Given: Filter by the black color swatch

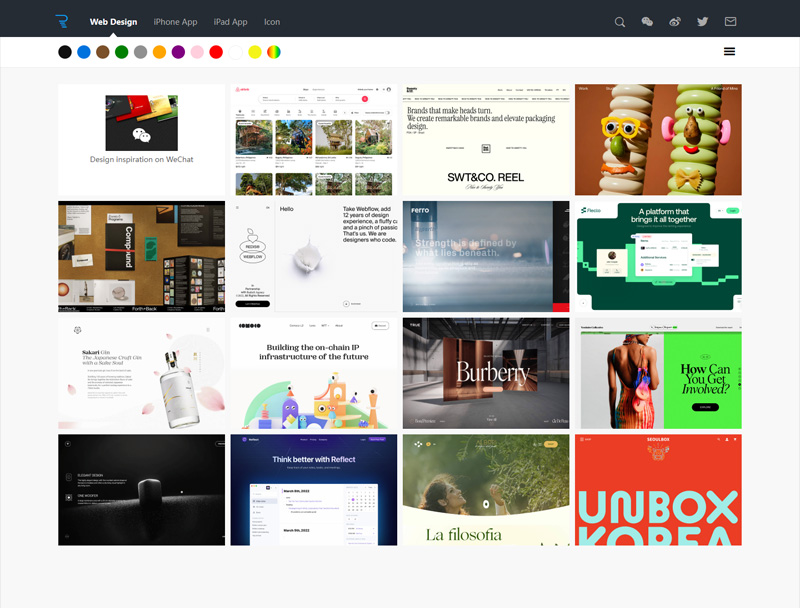Looking at the screenshot, I should coord(65,52).
